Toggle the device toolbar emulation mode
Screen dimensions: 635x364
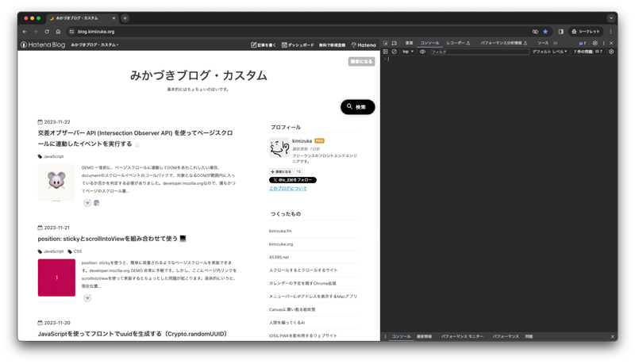pos(394,43)
